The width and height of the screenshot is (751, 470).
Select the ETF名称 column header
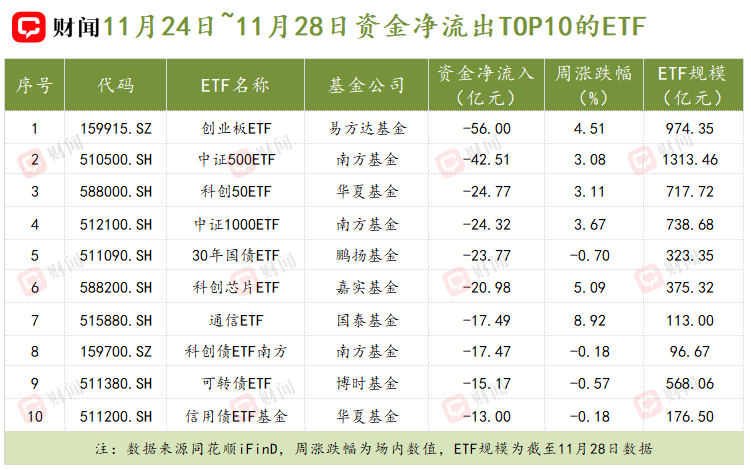[235, 85]
